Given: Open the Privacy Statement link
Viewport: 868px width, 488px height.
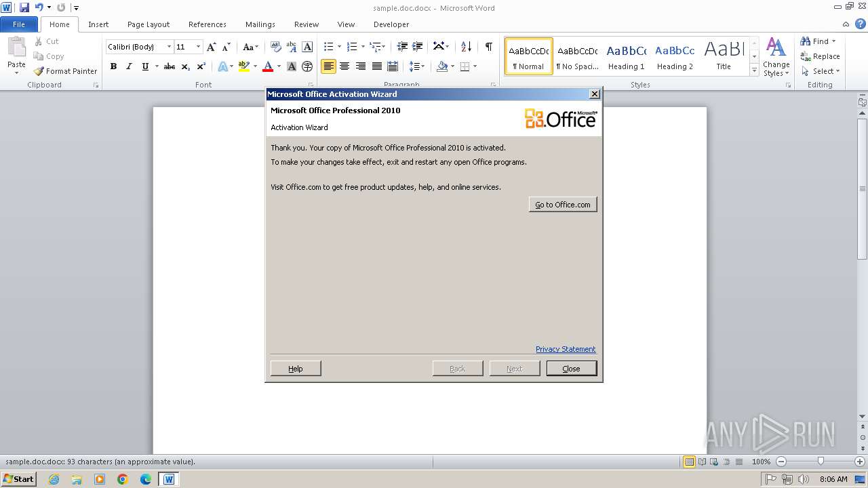Looking at the screenshot, I should (566, 349).
